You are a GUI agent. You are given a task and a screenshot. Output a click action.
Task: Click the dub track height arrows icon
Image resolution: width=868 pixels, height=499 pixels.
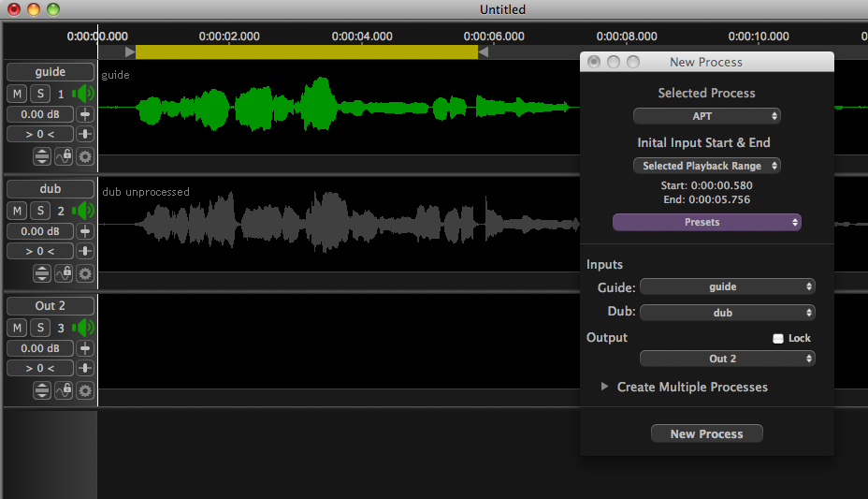point(42,273)
